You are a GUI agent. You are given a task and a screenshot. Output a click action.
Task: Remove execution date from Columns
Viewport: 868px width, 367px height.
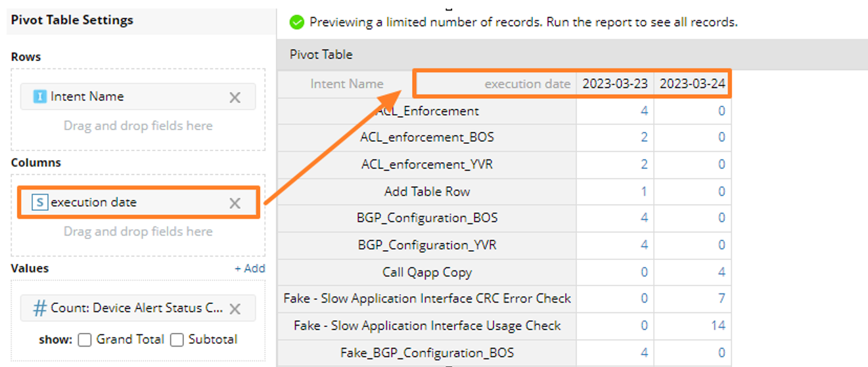[x=235, y=203]
